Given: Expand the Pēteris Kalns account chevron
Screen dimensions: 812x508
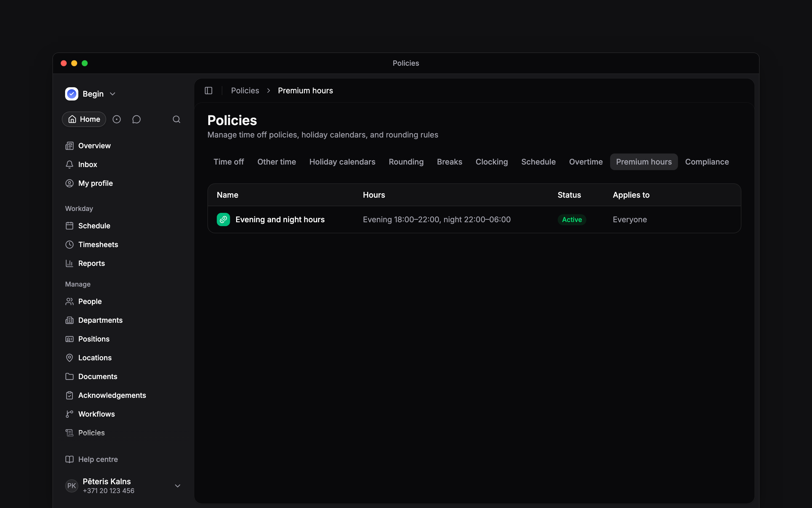Looking at the screenshot, I should click(178, 486).
